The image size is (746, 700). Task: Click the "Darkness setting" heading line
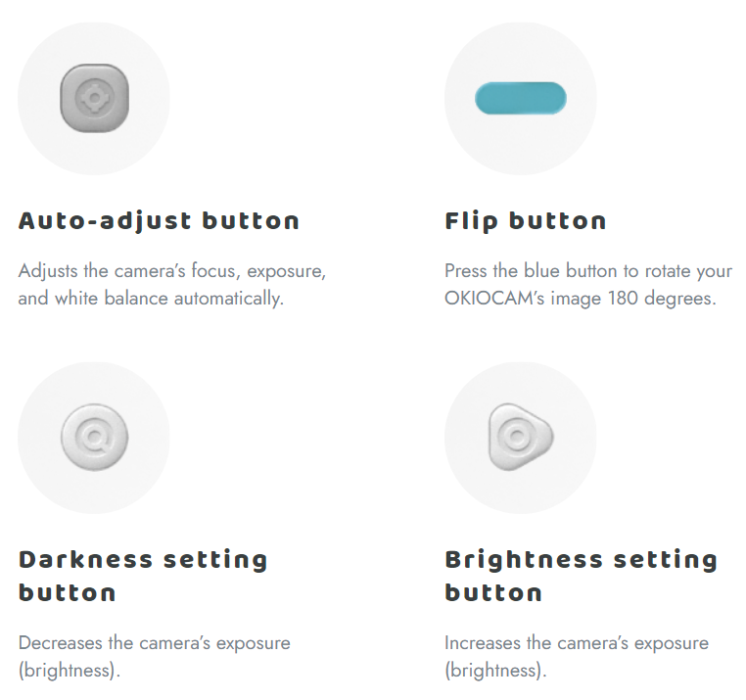click(x=143, y=560)
